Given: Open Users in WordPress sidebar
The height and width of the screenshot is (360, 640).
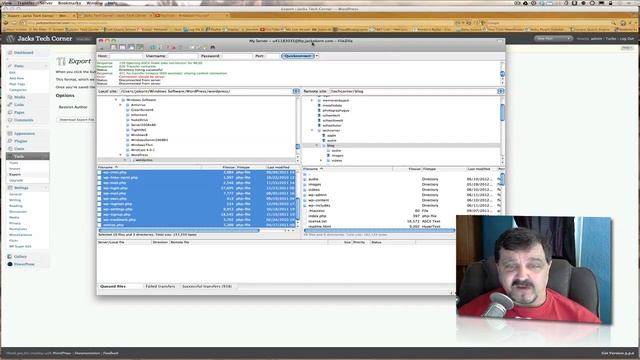Looking at the screenshot, I should pyautogui.click(x=19, y=149).
